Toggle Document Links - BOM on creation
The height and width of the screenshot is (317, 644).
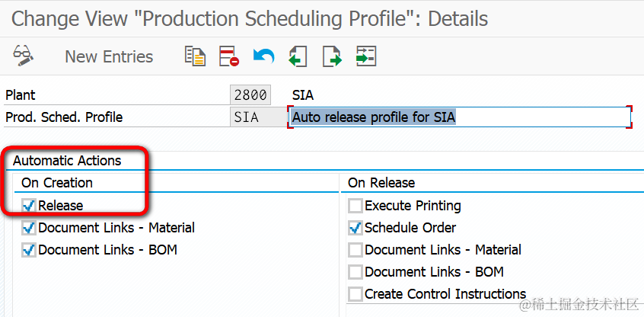pyautogui.click(x=29, y=249)
